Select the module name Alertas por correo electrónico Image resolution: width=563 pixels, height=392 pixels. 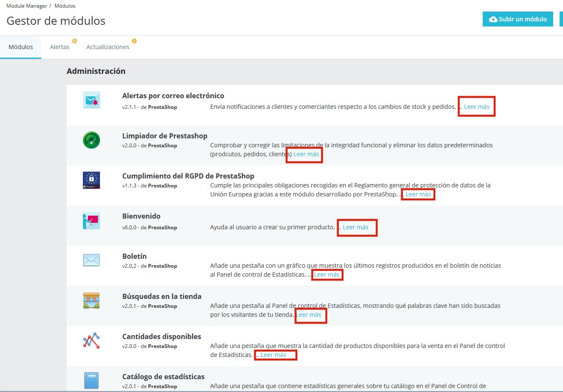[x=173, y=96]
